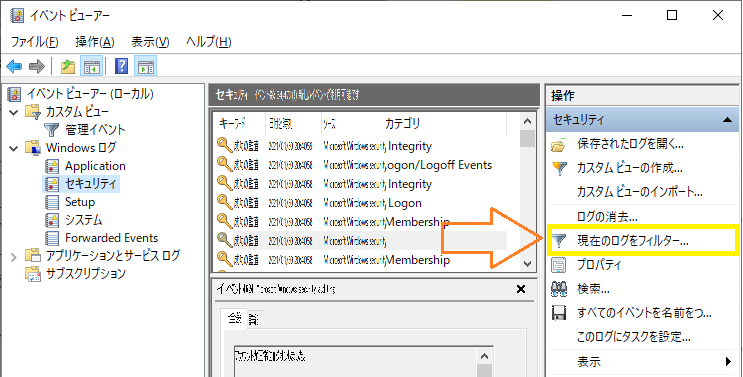Image resolution: width=743 pixels, height=377 pixels.
Task: Collapse the Windows ログ tree branch
Action: pyautogui.click(x=14, y=148)
